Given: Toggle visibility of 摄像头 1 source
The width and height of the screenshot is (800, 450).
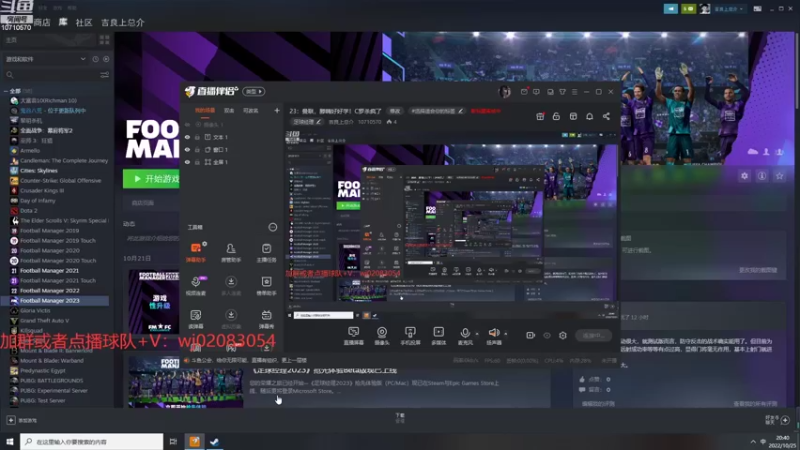Looking at the screenshot, I should (x=187, y=124).
